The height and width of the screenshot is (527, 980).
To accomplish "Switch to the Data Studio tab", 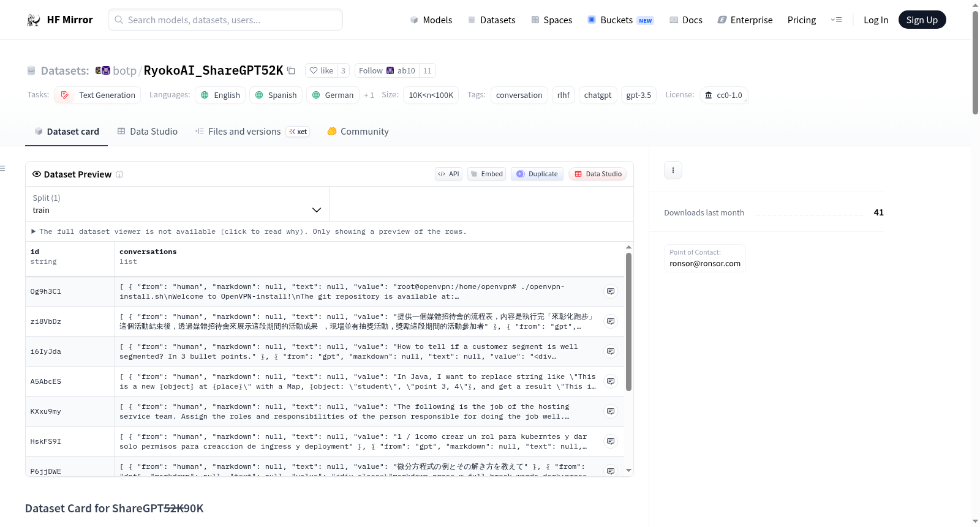I will pos(148,132).
